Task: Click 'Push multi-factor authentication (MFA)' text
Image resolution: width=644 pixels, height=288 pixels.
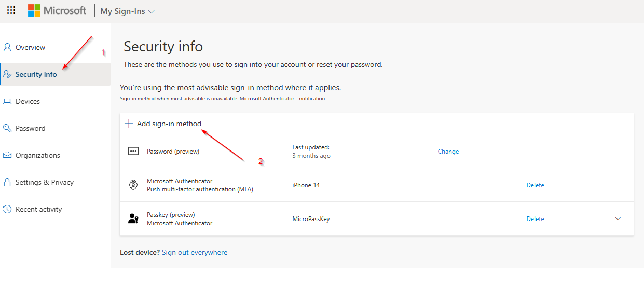Action: 200,189
